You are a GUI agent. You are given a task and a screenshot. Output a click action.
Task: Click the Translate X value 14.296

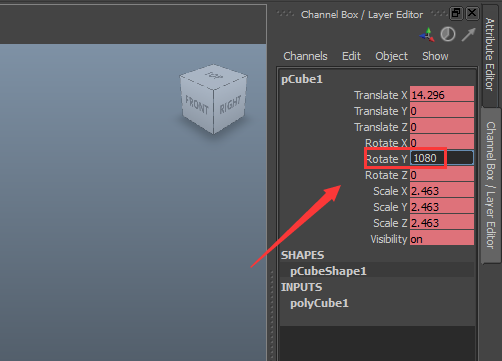click(x=442, y=94)
